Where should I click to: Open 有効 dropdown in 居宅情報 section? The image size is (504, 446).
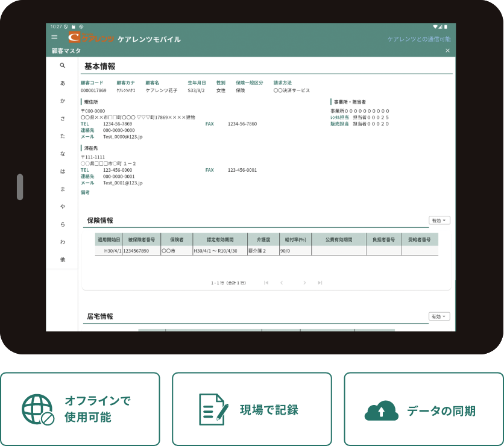click(x=439, y=316)
